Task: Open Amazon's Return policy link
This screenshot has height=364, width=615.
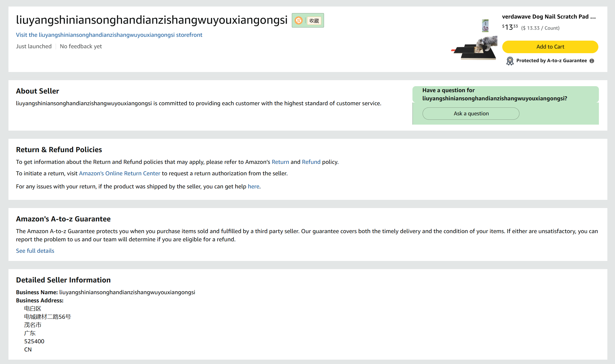Action: coord(280,162)
